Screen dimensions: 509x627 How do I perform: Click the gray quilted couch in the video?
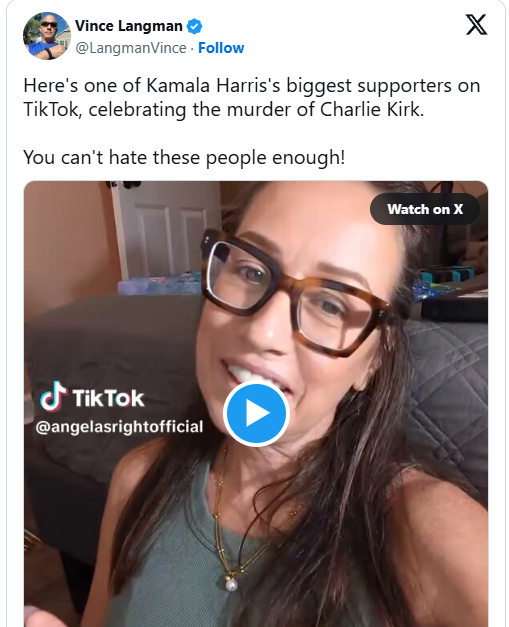click(448, 400)
